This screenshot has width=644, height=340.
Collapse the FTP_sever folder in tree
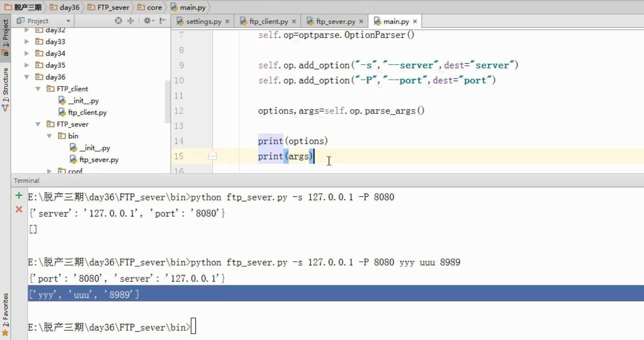pyautogui.click(x=38, y=124)
